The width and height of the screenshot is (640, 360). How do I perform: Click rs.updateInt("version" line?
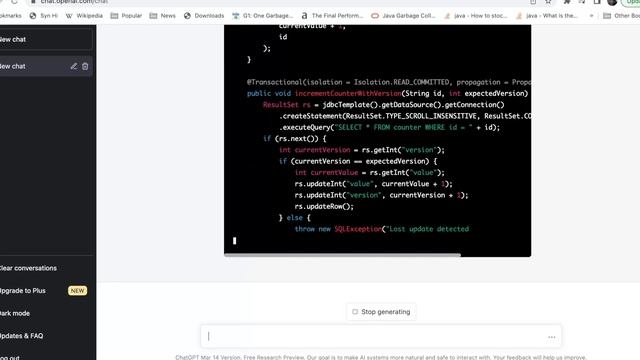(x=381, y=195)
